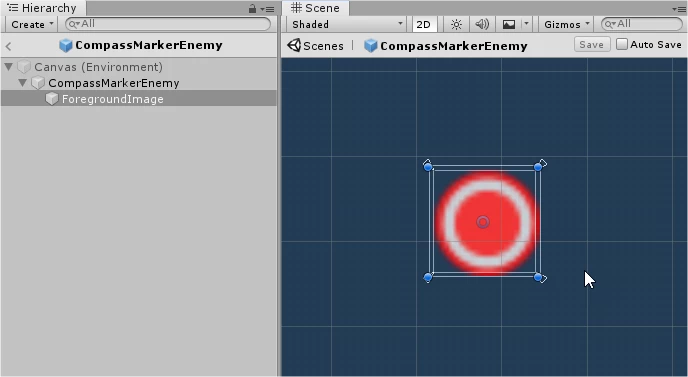688x377 pixels.
Task: Toggle scene lighting sun icon
Action: click(x=456, y=25)
